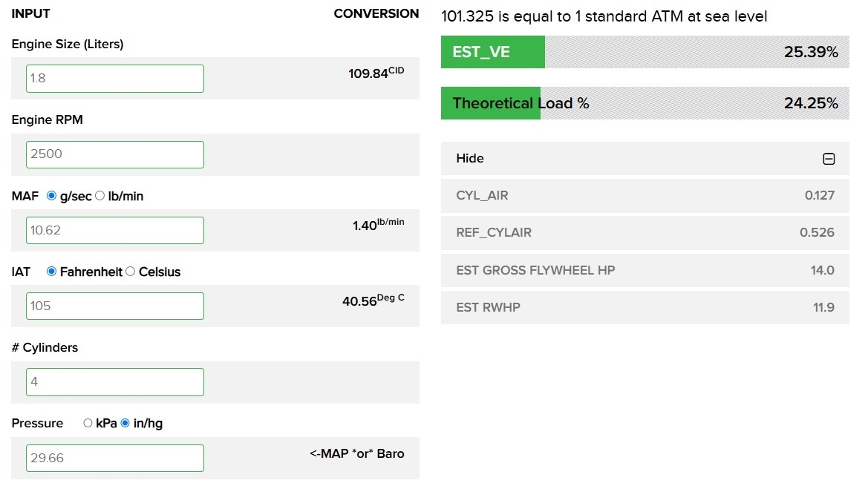
Task: Select lb/min MAF unit radio
Action: tap(100, 196)
